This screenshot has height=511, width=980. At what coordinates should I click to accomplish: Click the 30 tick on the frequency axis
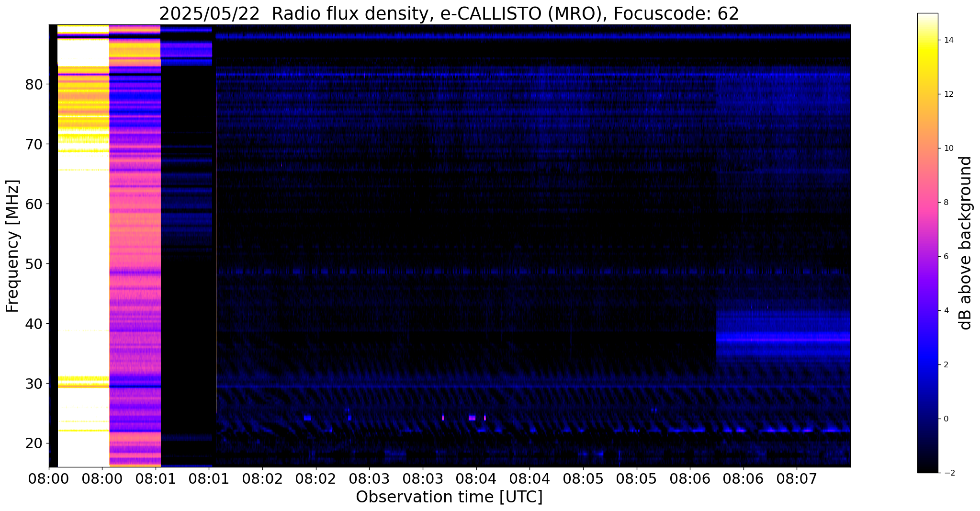(34, 384)
